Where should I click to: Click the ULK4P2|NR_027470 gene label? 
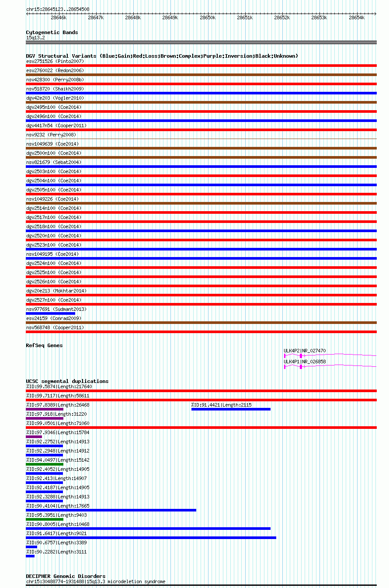tap(305, 351)
